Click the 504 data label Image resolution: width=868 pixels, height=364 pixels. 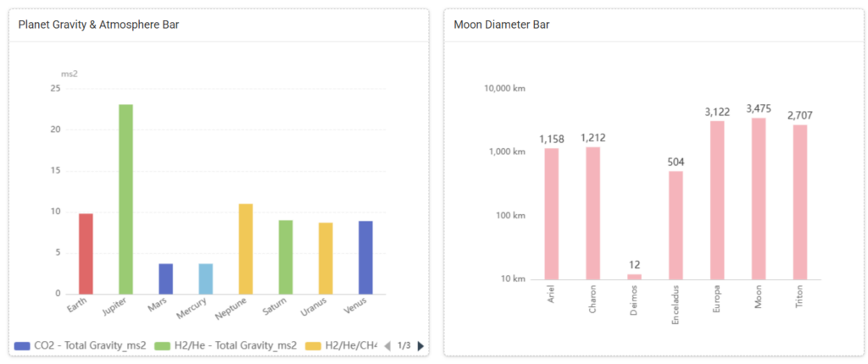(676, 162)
